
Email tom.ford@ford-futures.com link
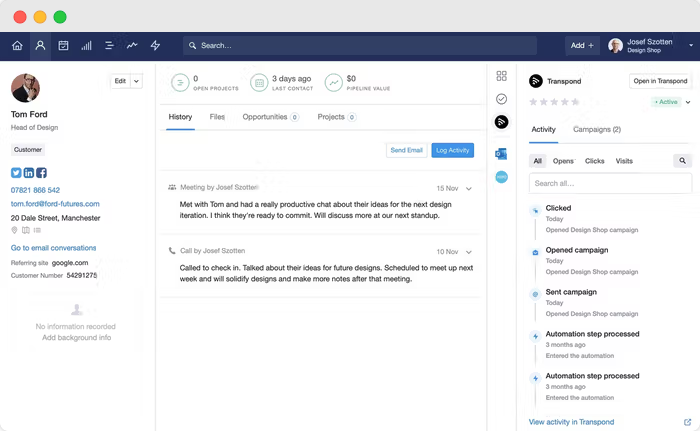(x=55, y=204)
